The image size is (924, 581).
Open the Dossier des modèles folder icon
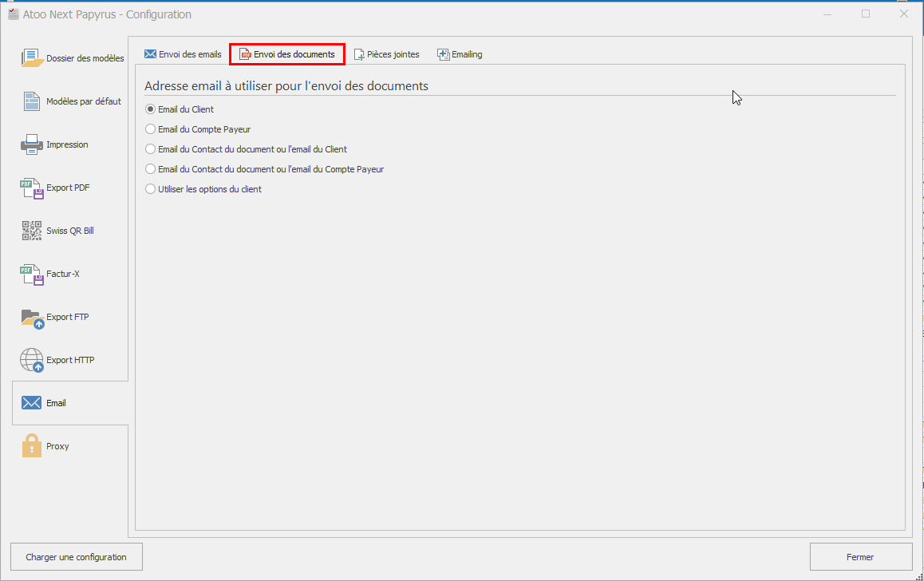(32, 58)
